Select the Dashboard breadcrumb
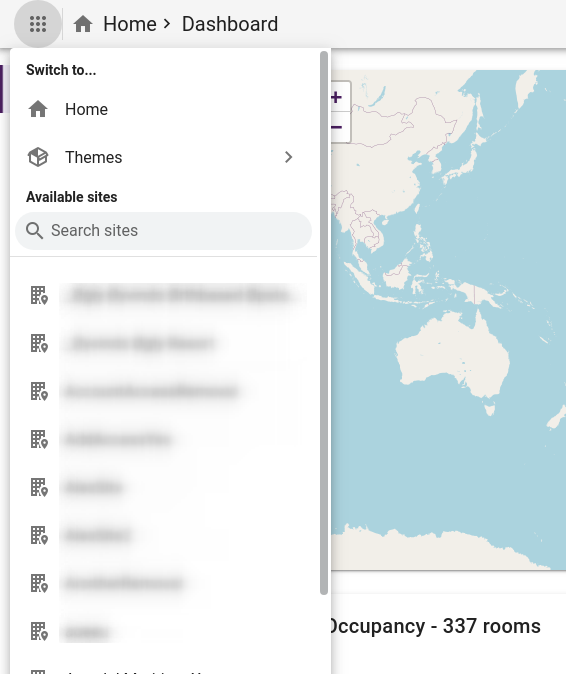Screen dimensions: 566x674 (230, 24)
